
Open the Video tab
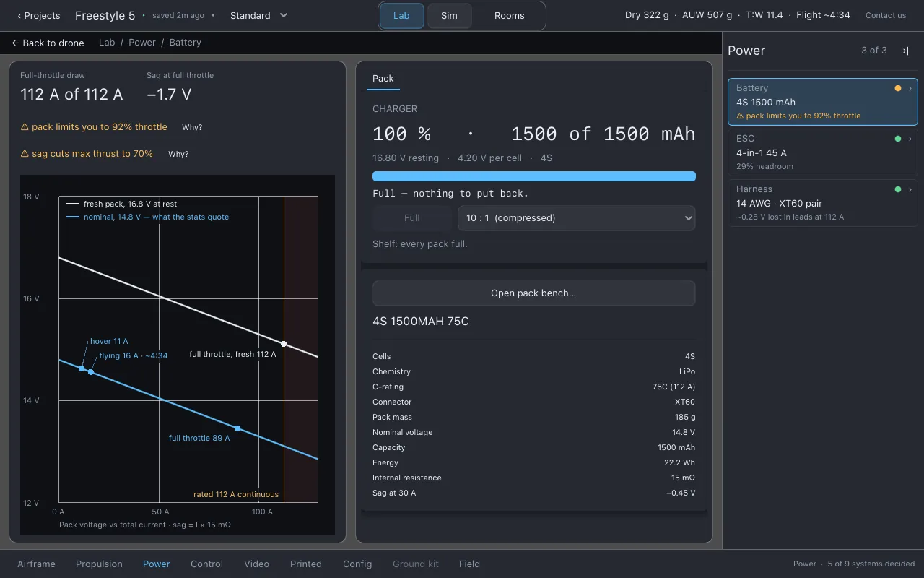click(256, 564)
